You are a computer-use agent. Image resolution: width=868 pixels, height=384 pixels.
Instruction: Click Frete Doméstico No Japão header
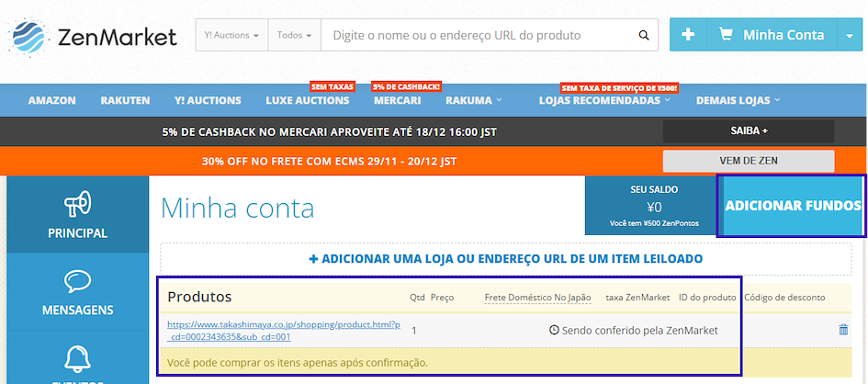tap(537, 297)
